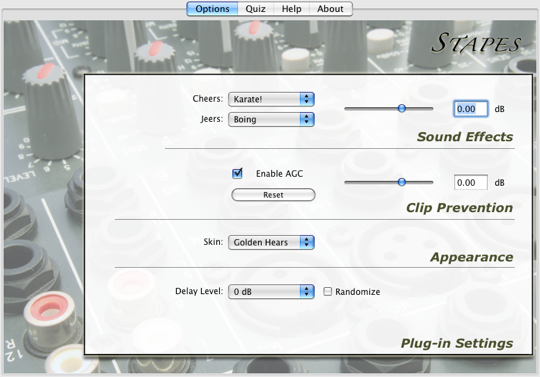The height and width of the screenshot is (377, 540).
Task: Open the Cheers dropdown showing Karate!
Action: (x=271, y=99)
